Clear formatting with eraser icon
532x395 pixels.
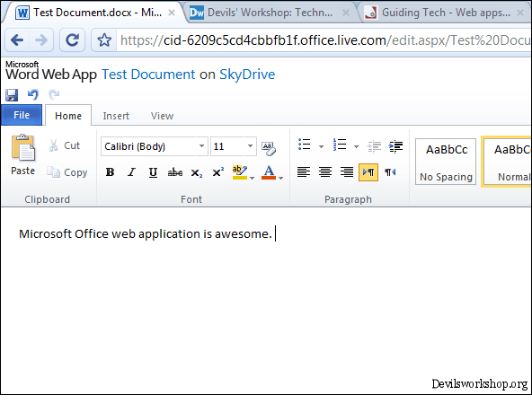coord(269,148)
